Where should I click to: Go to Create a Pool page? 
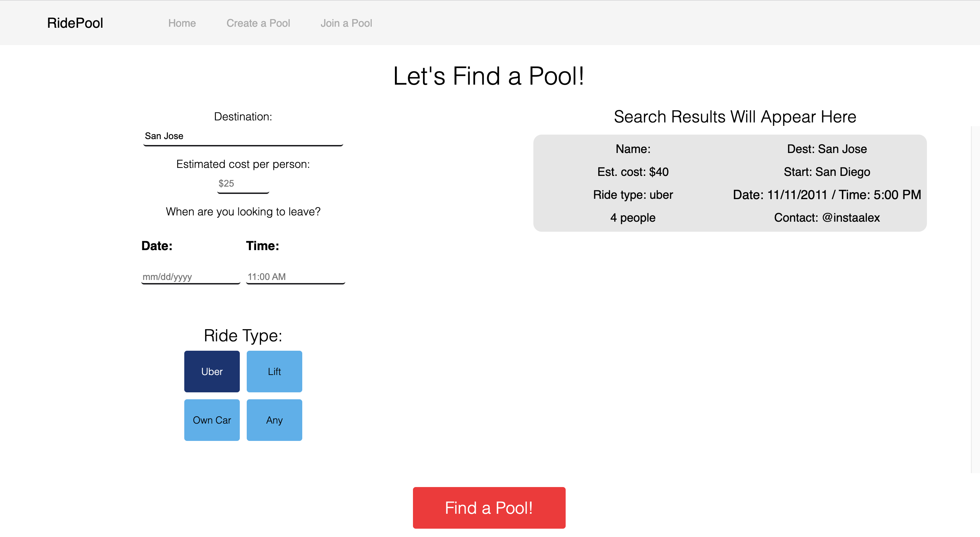coord(258,23)
